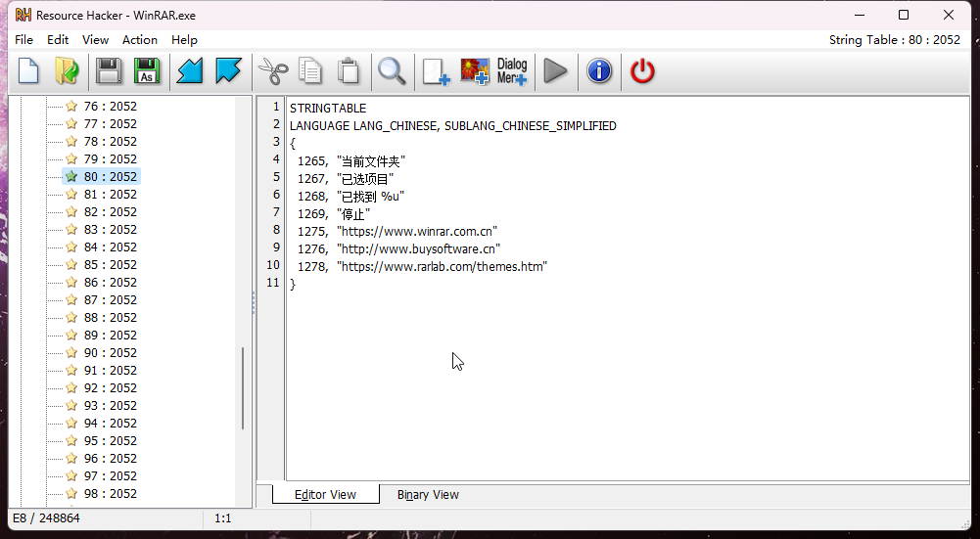Click the blue down-right arrow toolbar icon
This screenshot has width=980, height=539.
[x=228, y=71]
